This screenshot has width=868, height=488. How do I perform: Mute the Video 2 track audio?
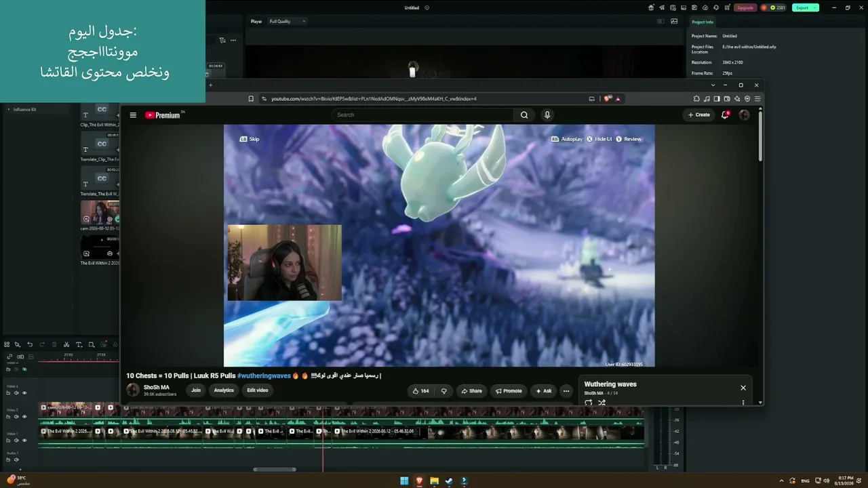(x=17, y=417)
